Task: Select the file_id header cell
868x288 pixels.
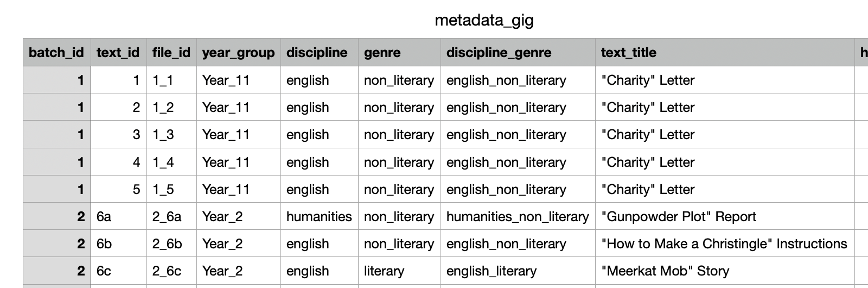Action: point(171,53)
